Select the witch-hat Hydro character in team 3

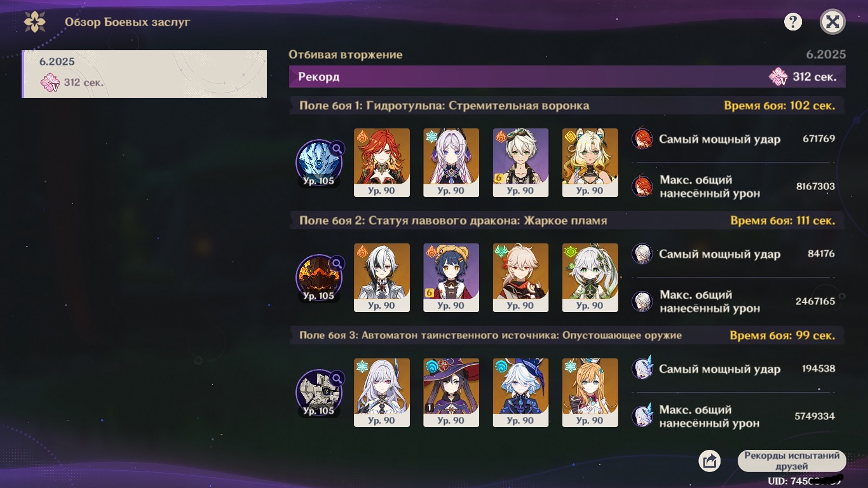coord(451,393)
